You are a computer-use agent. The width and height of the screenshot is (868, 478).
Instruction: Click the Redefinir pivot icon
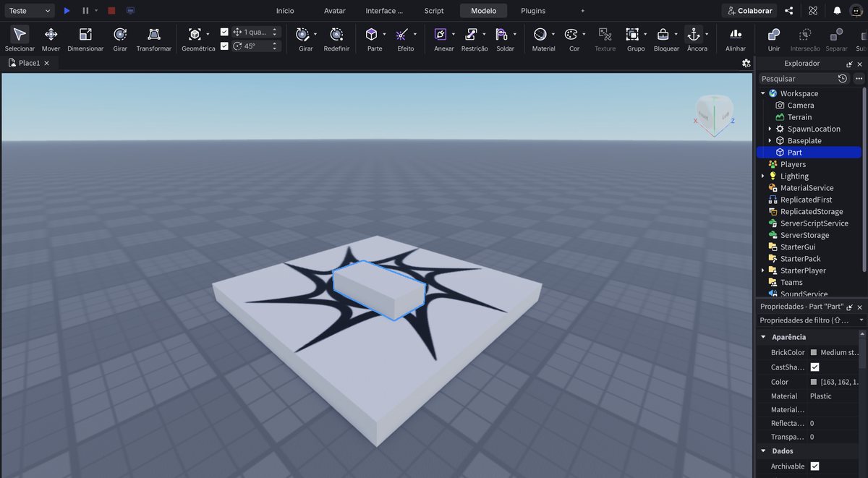(x=336, y=34)
